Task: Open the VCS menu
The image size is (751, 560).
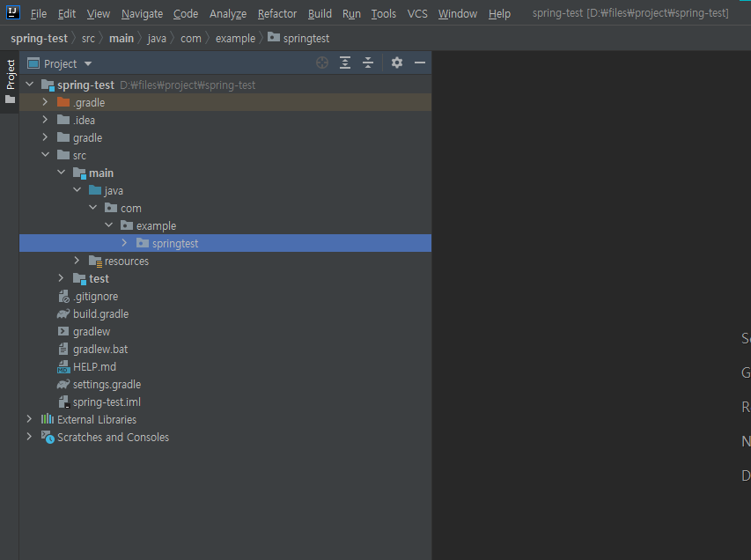Action: coord(416,13)
